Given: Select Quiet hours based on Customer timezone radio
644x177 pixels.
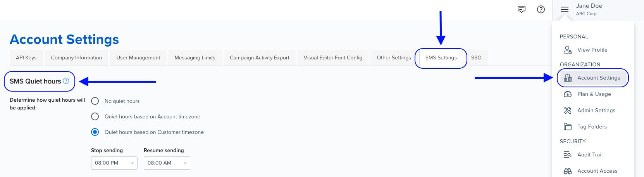Looking at the screenshot, I should click(95, 132).
